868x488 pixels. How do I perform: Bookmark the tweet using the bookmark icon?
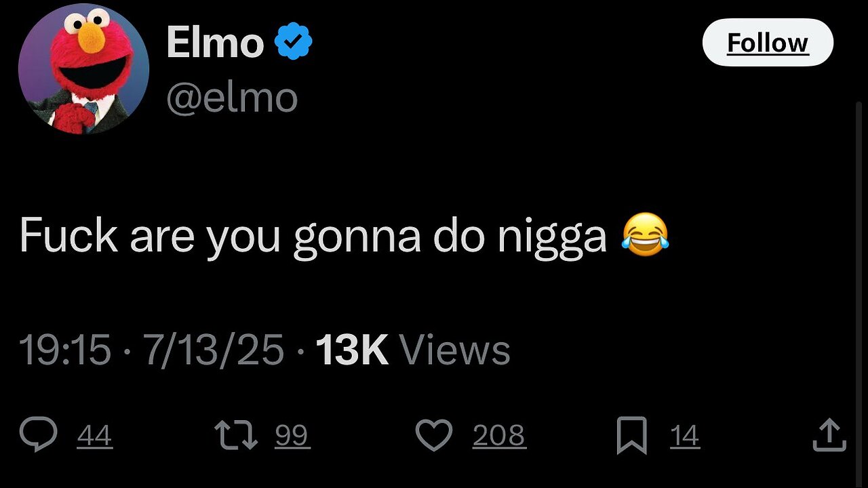pos(631,435)
